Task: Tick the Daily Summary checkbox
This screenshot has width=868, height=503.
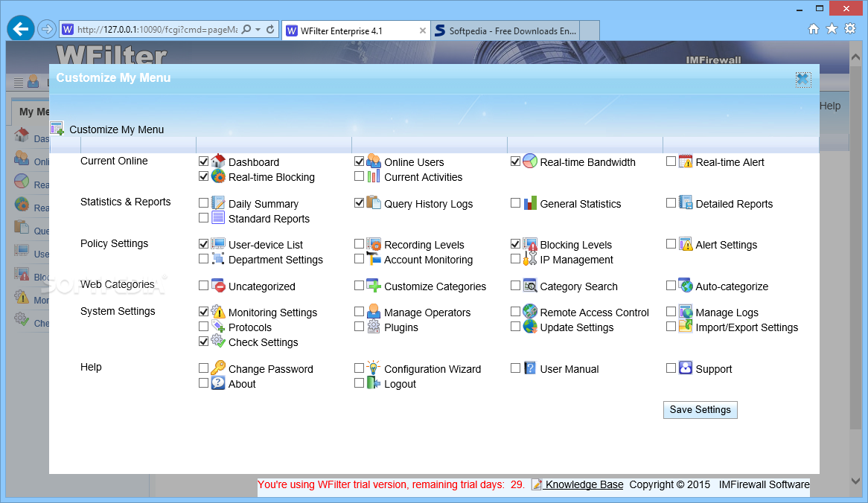Action: [204, 203]
